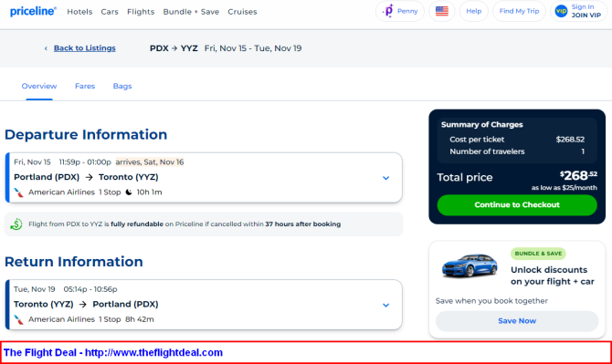The width and height of the screenshot is (612, 364).
Task: Click 'arrives, Sat, Nov 16' notice
Action: pos(150,162)
